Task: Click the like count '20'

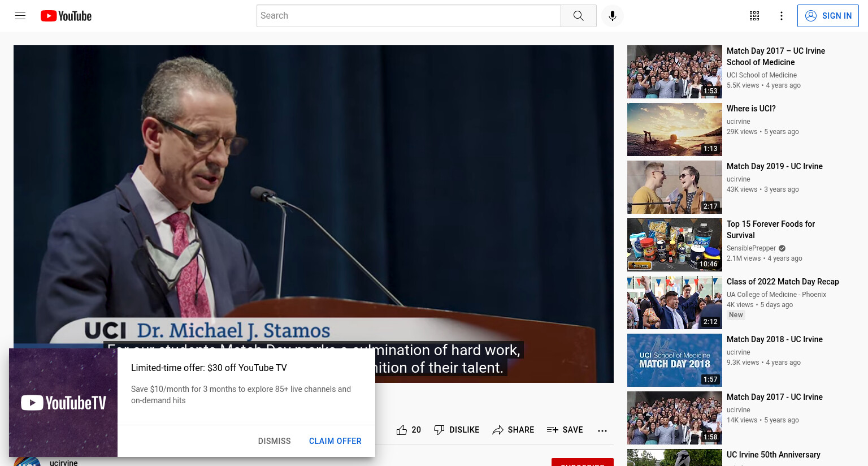Action: click(416, 430)
